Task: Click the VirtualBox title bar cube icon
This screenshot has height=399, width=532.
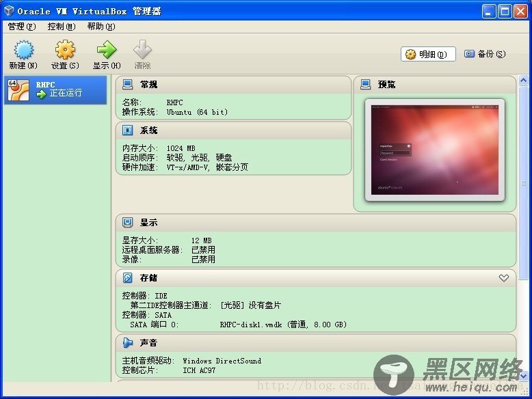Action: pos(9,11)
